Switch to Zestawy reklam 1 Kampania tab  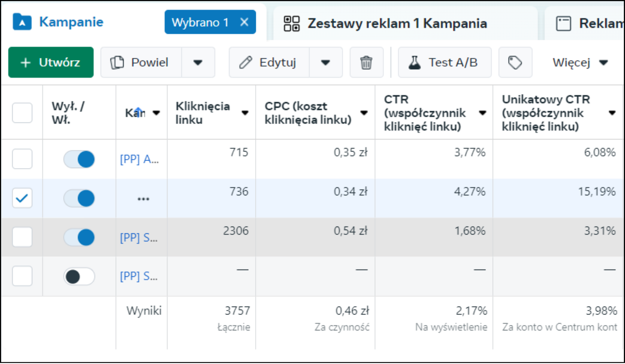[x=397, y=24]
